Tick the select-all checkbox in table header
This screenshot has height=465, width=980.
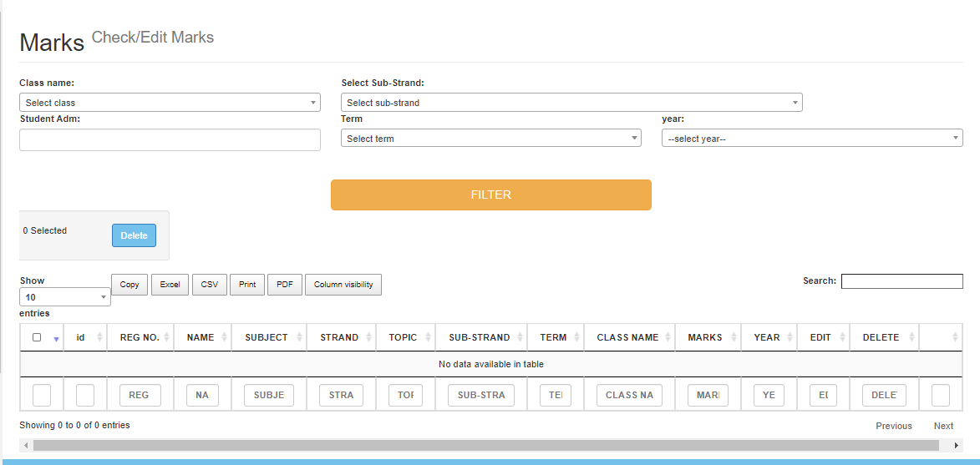[x=37, y=337]
